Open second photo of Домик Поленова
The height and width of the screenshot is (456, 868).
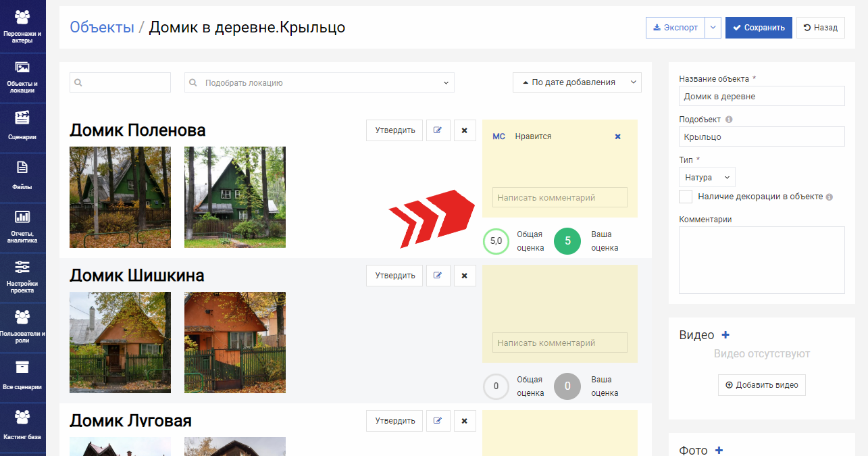tap(235, 197)
